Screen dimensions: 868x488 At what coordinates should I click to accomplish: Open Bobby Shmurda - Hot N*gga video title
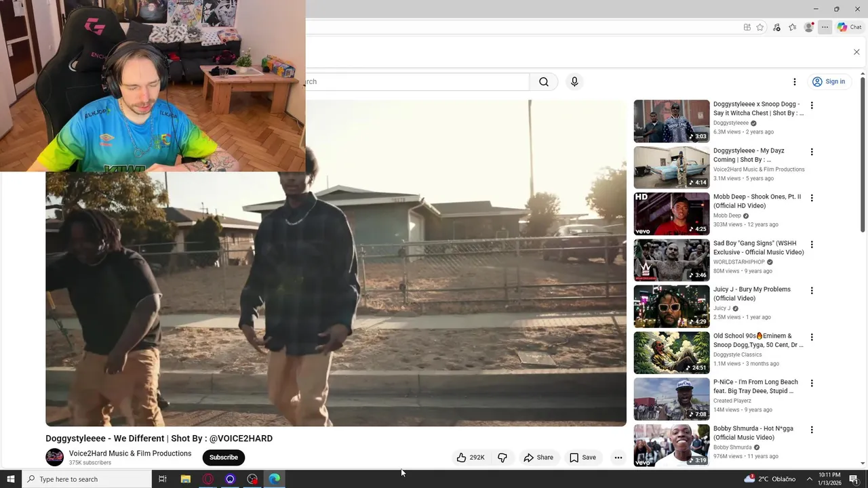[753, 433]
